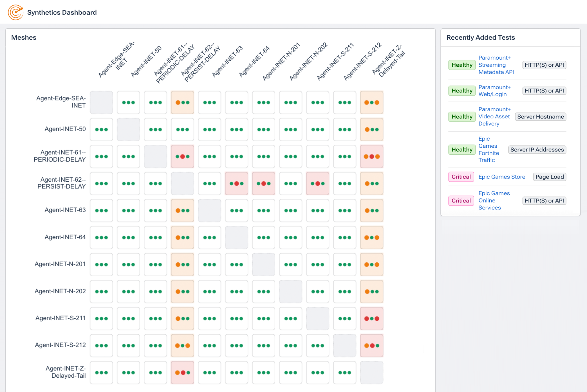Click row label Agent-INET-N-202
Screen dimensions: 587x392
click(x=60, y=291)
